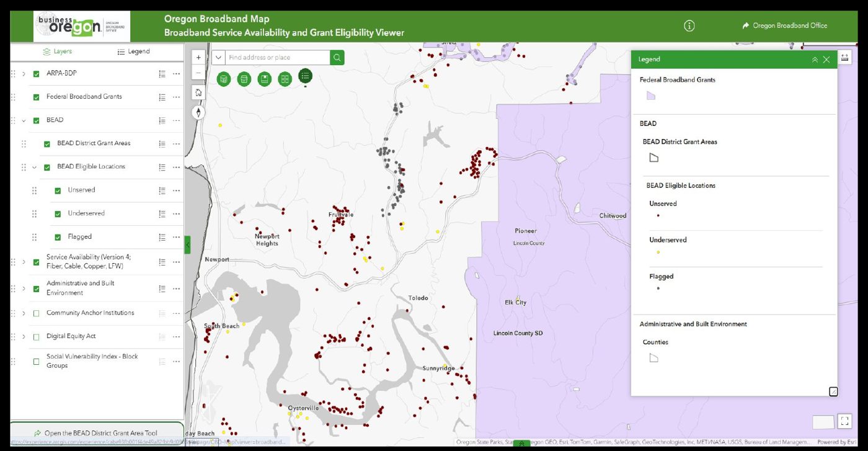Collapse the BEAD Eligible Locations sublayers
868x451 pixels.
tap(35, 167)
